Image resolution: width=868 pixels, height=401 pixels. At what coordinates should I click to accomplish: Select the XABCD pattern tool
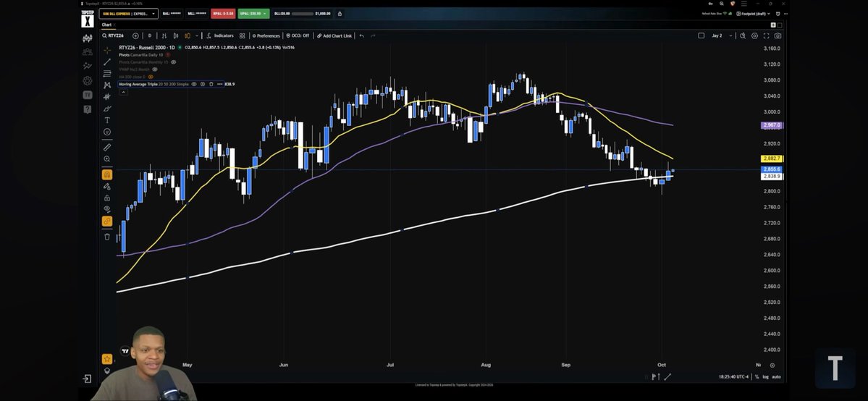point(107,85)
